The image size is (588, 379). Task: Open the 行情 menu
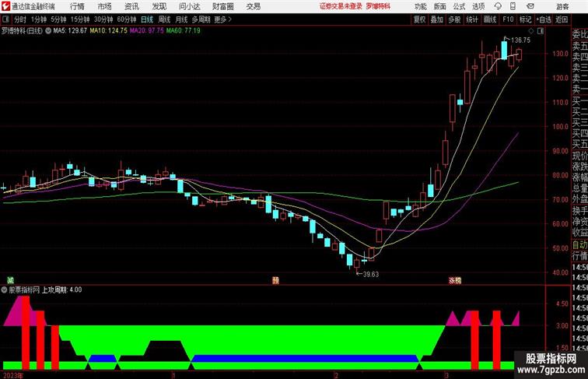(77, 6)
